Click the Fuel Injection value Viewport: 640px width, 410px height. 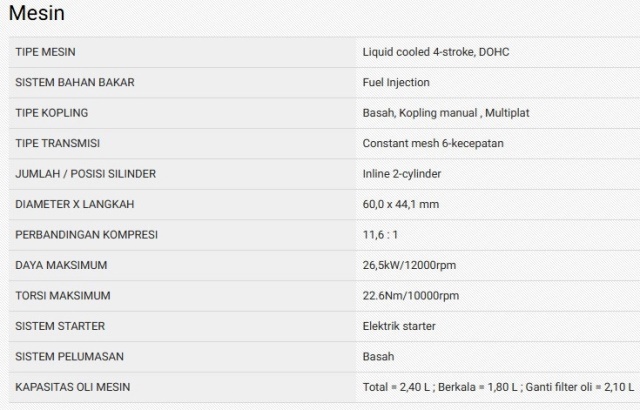coord(396,82)
